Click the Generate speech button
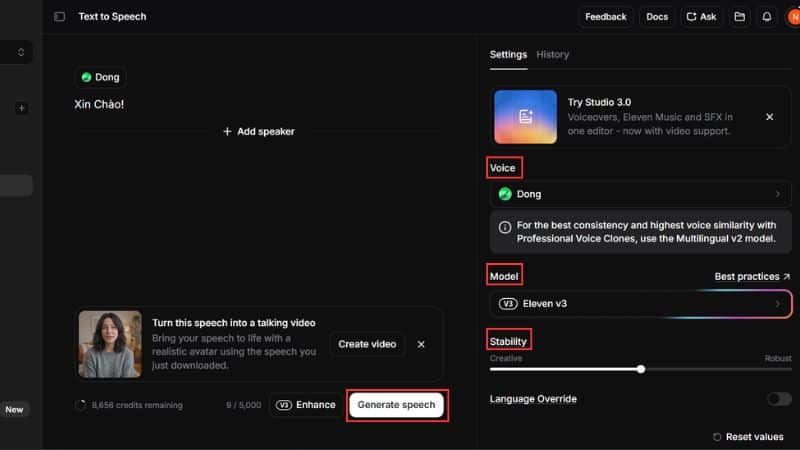The image size is (800, 450). point(396,405)
